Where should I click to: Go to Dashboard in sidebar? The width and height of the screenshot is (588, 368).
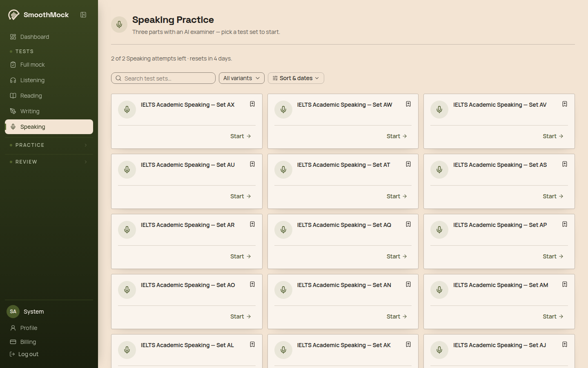(49, 37)
